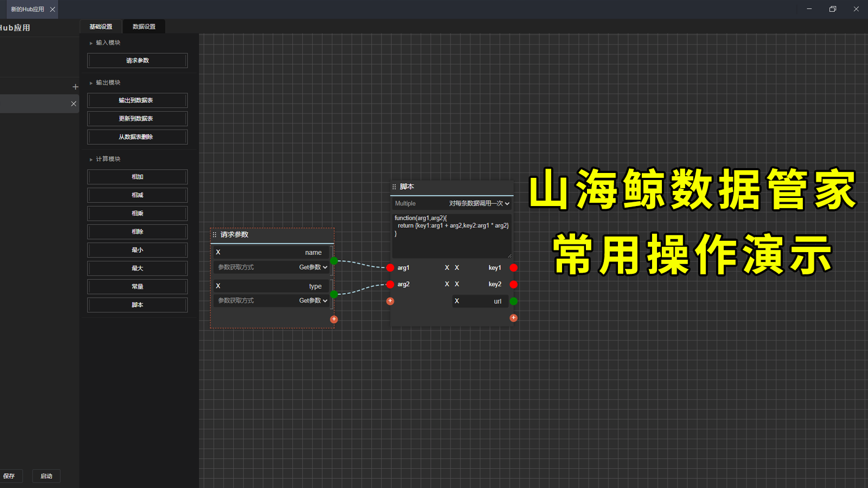Add the 相加 calculation module
Image resolution: width=868 pixels, height=488 pixels.
pos(137,177)
